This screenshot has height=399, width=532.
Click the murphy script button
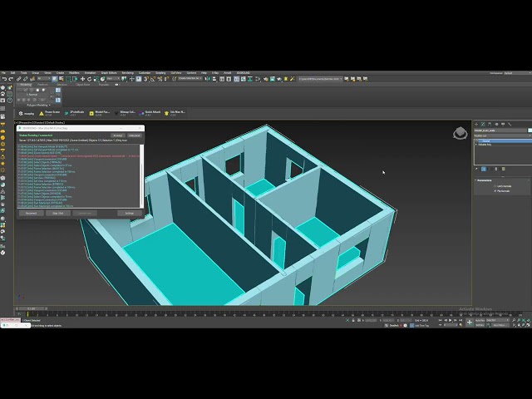[x=27, y=113]
